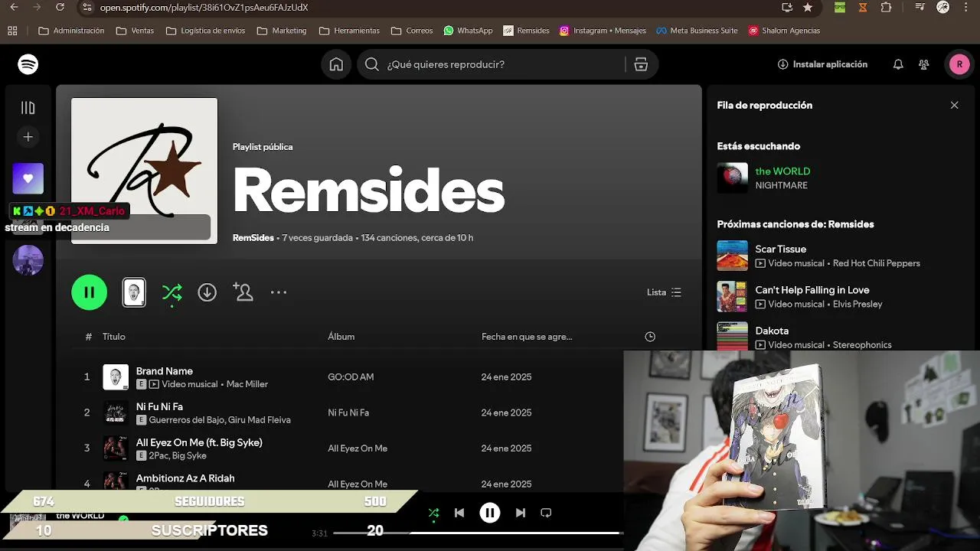Open more options for Remsides playlist

point(279,292)
